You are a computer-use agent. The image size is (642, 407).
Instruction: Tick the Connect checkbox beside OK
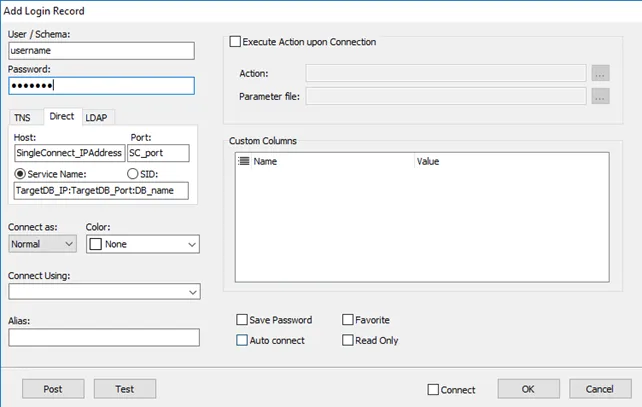tap(433, 389)
